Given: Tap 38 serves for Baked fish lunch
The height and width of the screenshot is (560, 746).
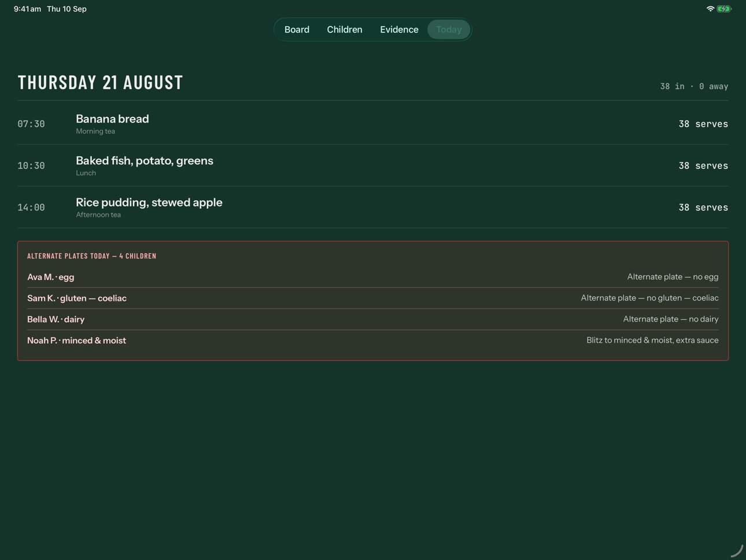Looking at the screenshot, I should pos(703,165).
